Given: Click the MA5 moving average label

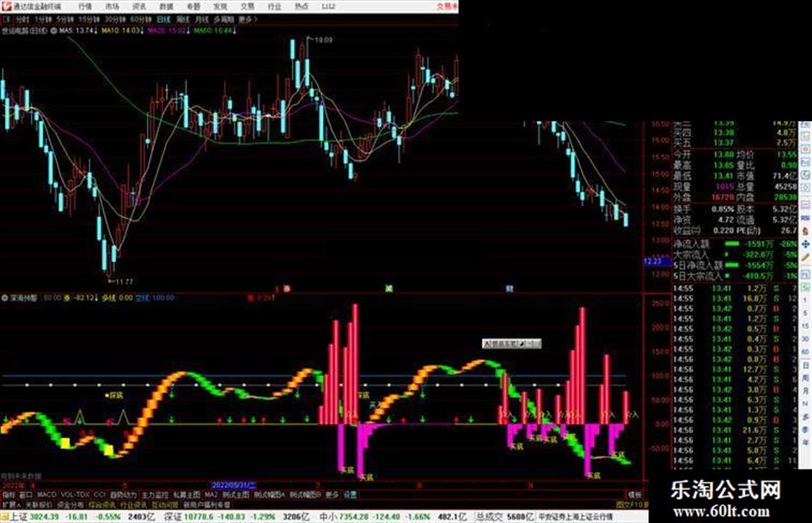Looking at the screenshot, I should pyautogui.click(x=76, y=31).
